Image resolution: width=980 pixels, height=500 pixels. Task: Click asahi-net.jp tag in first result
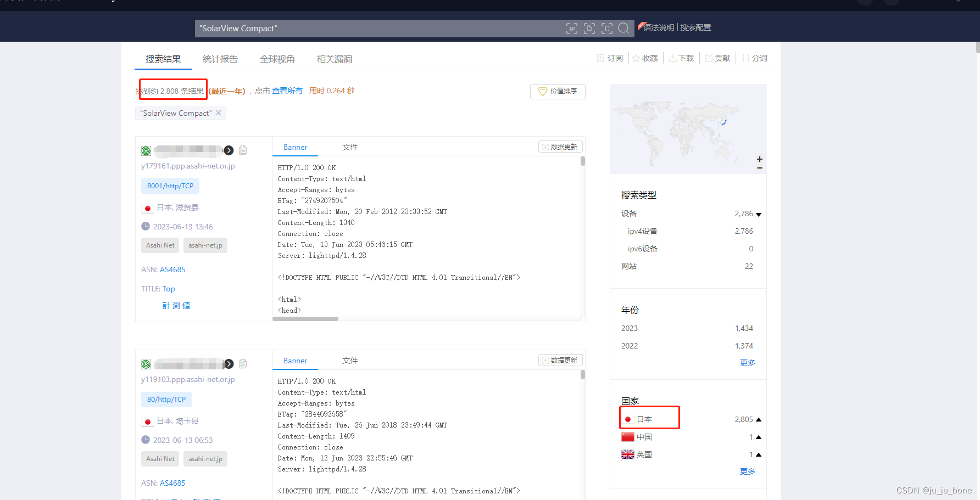[x=205, y=245]
